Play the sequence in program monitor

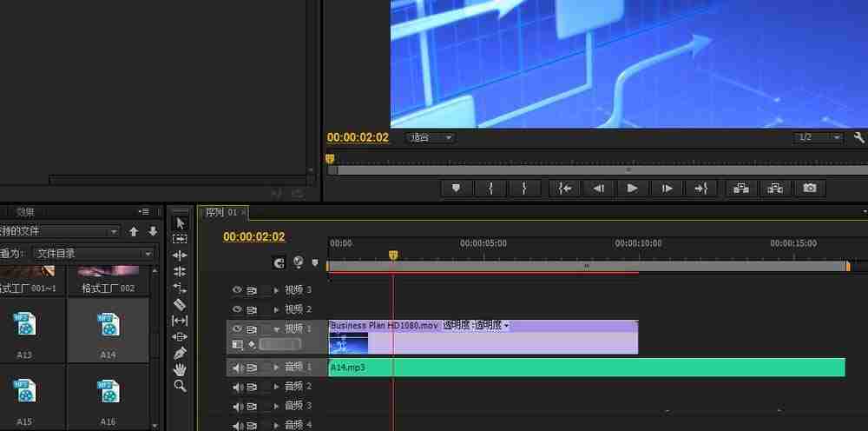click(x=632, y=189)
